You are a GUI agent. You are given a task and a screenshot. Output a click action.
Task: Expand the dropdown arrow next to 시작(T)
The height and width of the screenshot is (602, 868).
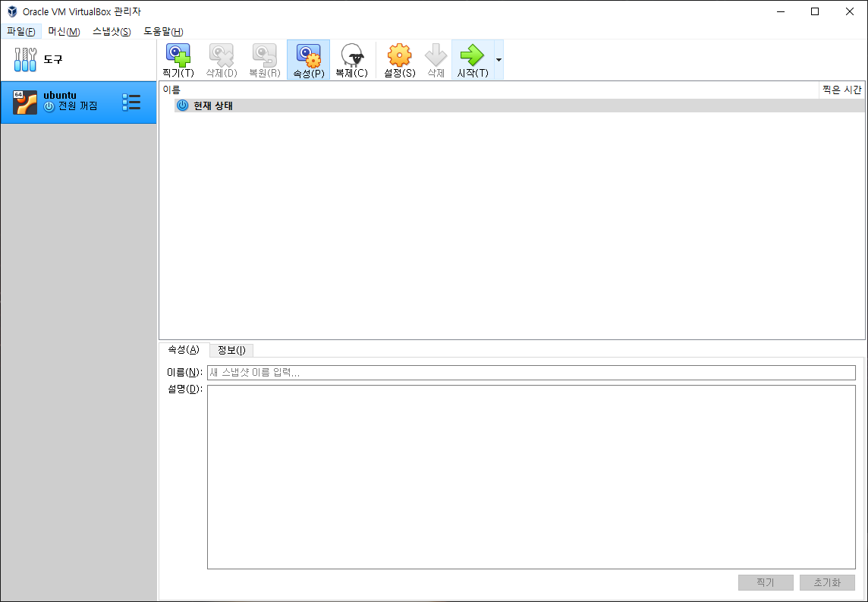point(498,60)
